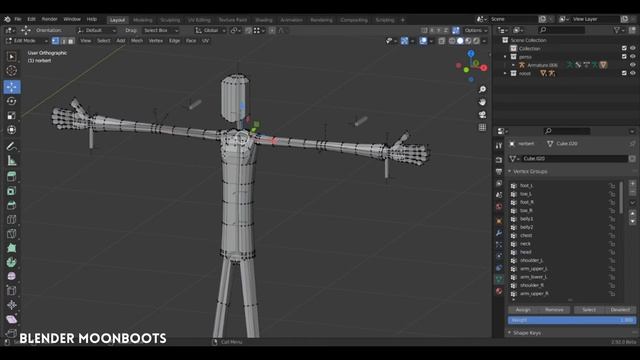Screen dimensions: 640x360
Task: Click the viewport zoom magnifier icon
Action: (482, 89)
